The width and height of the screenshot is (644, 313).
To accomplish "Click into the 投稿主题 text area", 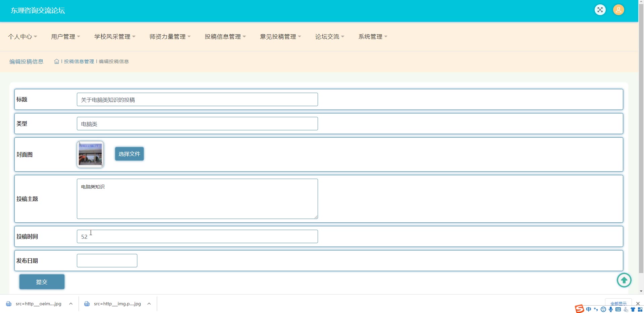I will 197,199.
